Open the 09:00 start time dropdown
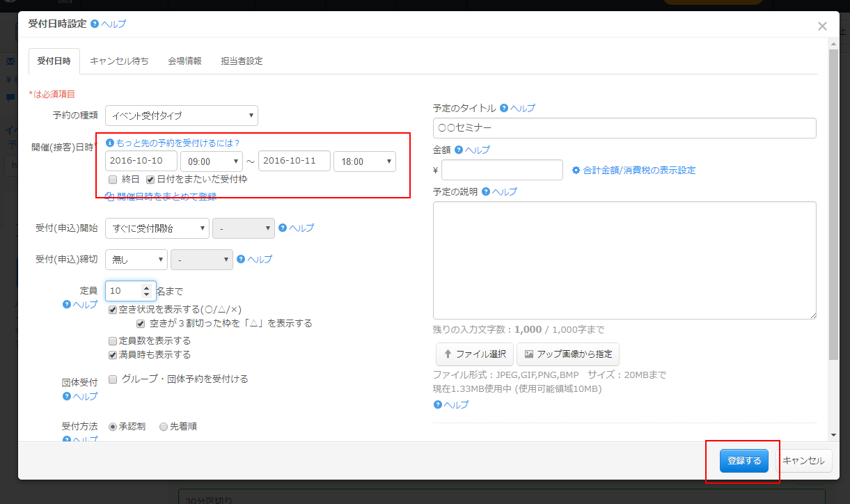850x504 pixels. coord(211,162)
